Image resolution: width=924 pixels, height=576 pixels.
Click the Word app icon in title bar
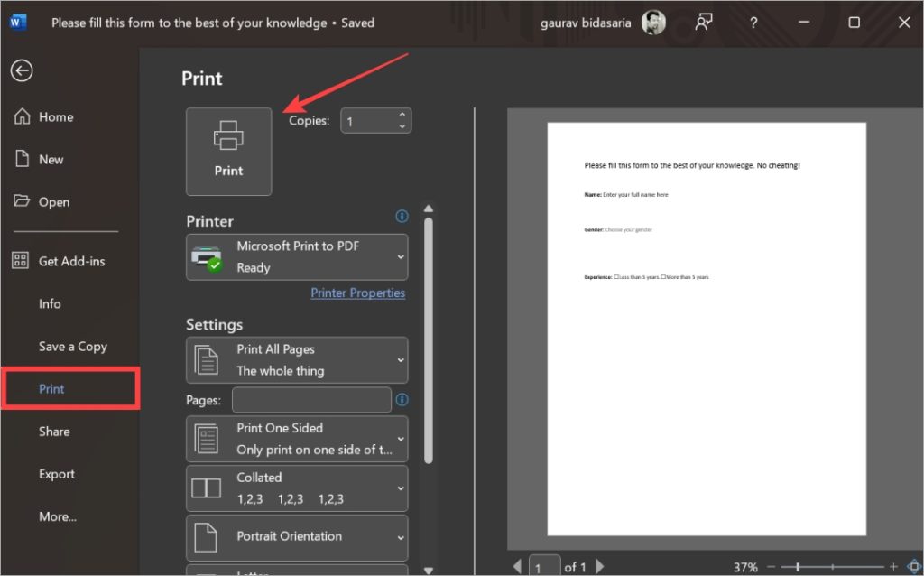[18, 23]
